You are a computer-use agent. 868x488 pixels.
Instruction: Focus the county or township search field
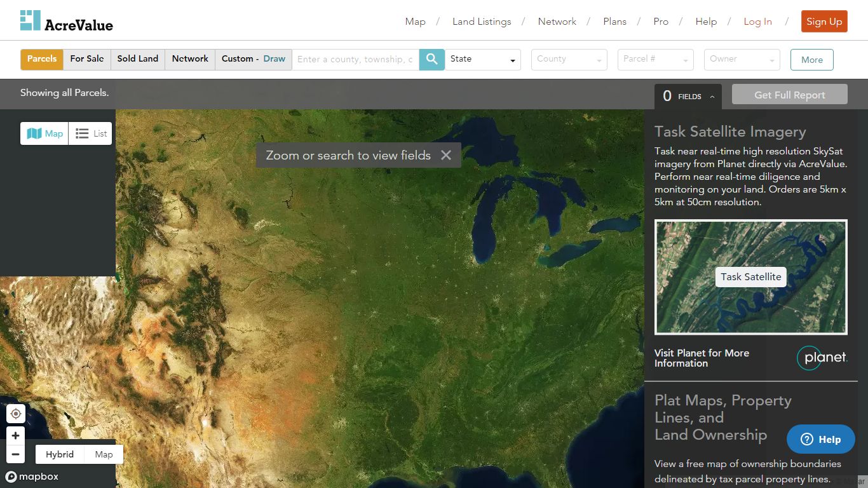[x=356, y=59]
